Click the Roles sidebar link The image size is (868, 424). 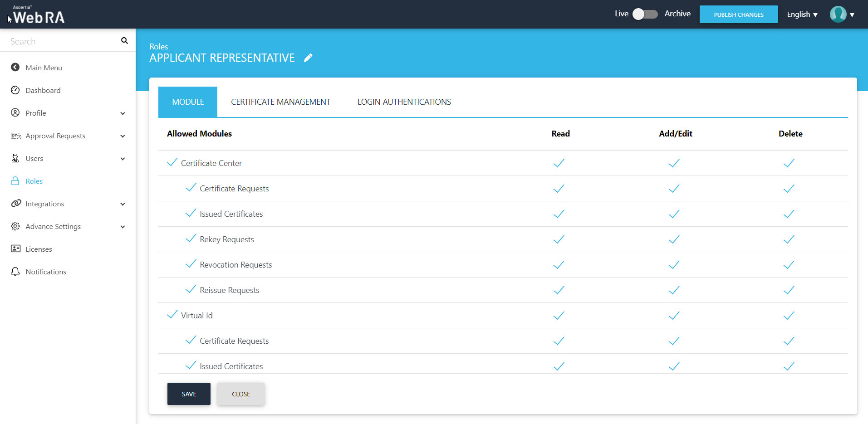[x=34, y=181]
